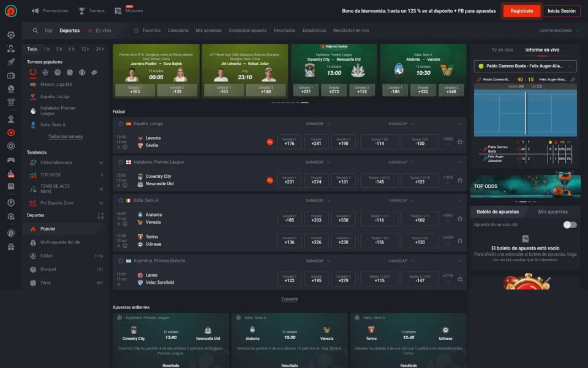This screenshot has width=588, height=368.
Task: Open the gamepad esports icon in sidebar
Action: pyautogui.click(x=11, y=159)
